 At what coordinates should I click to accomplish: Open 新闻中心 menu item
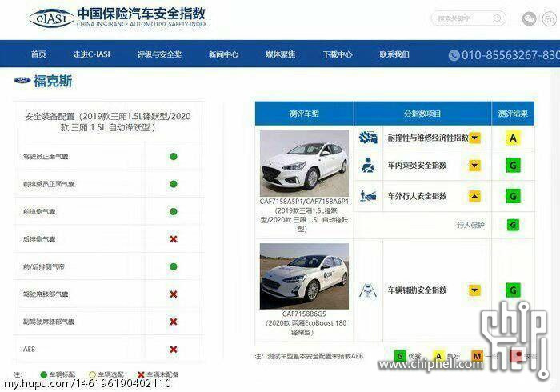pos(223,54)
